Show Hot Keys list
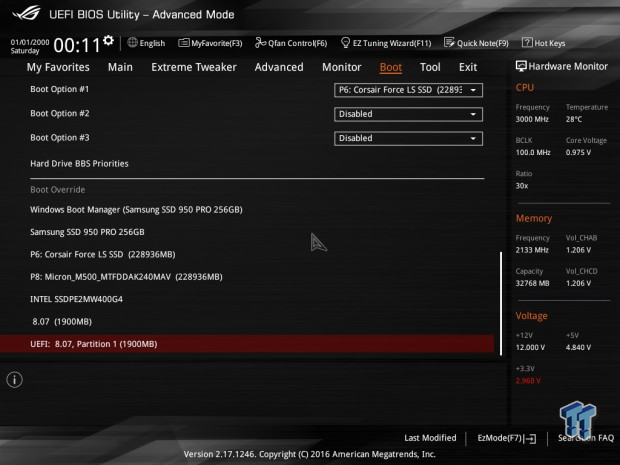The image size is (620, 465). [550, 43]
